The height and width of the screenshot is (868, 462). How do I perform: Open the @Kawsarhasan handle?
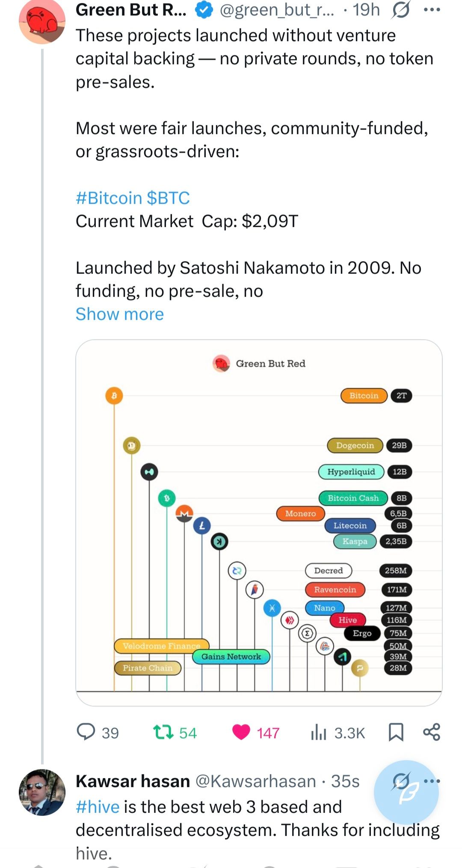[256, 781]
